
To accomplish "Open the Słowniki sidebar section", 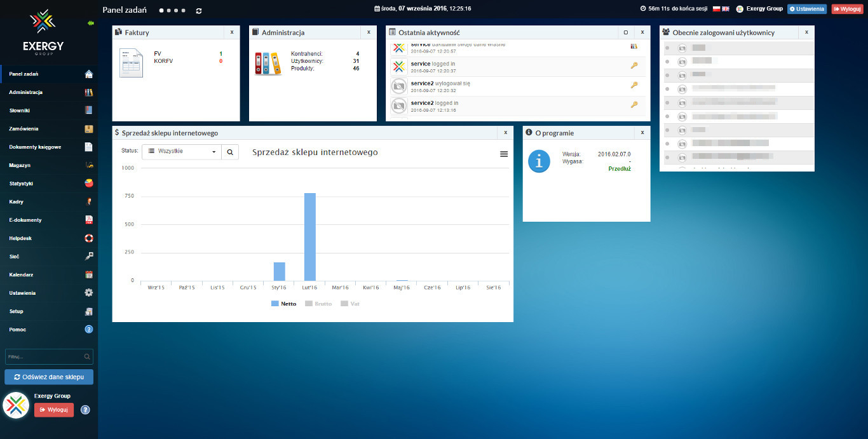I will [x=49, y=111].
